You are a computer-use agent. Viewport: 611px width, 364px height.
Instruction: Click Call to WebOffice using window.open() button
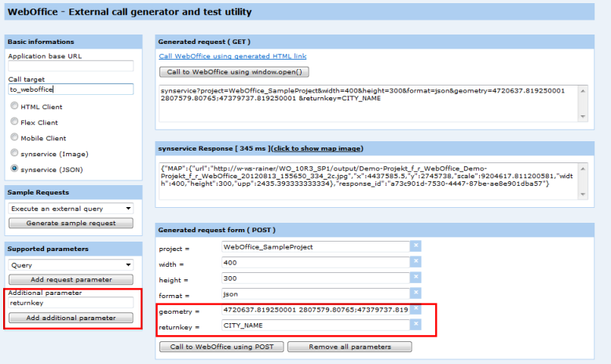[x=234, y=72]
